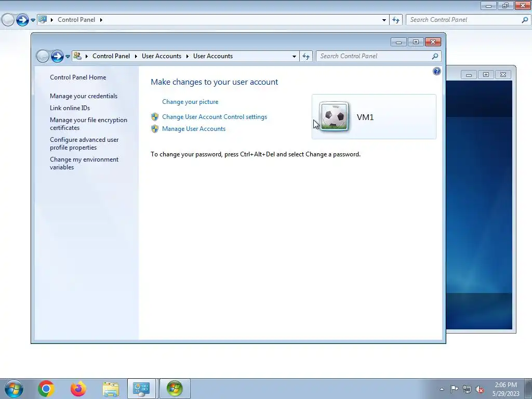Click Refresh in background Control Panel window
Viewport: 532px width, 399px height.
pyautogui.click(x=396, y=20)
